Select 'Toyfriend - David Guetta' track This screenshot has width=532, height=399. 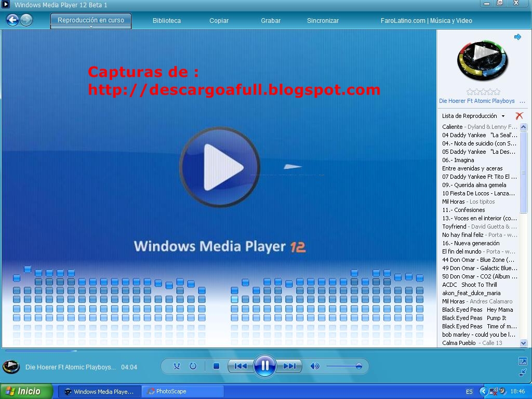point(480,227)
